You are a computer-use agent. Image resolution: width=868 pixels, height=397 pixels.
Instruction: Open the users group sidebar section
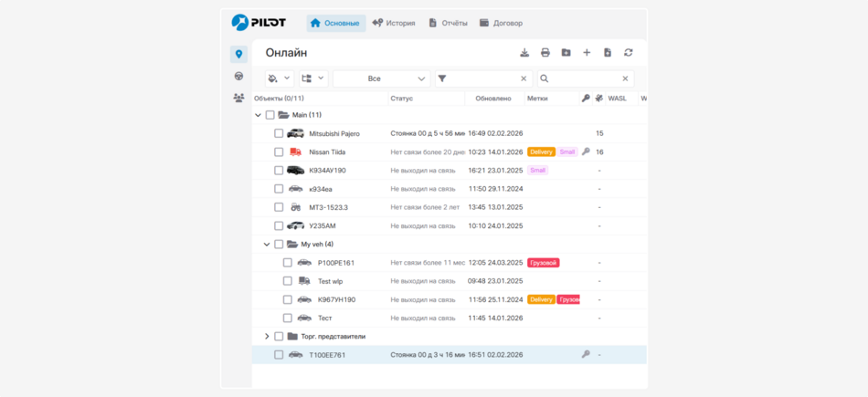click(238, 98)
